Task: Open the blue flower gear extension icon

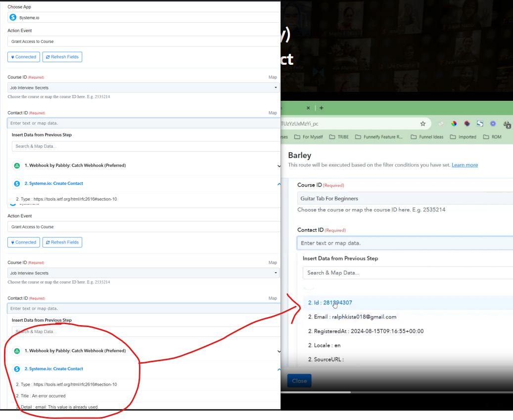Action: click(493, 124)
